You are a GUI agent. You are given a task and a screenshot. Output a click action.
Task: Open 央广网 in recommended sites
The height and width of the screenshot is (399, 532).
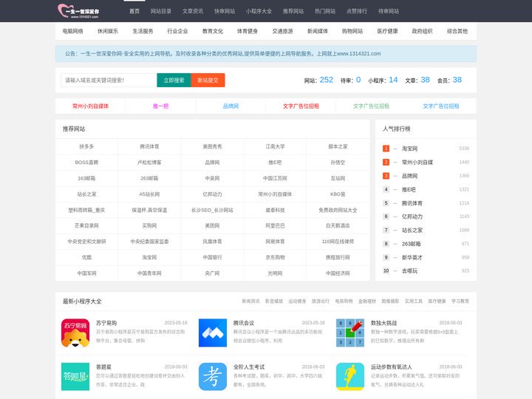click(x=212, y=273)
